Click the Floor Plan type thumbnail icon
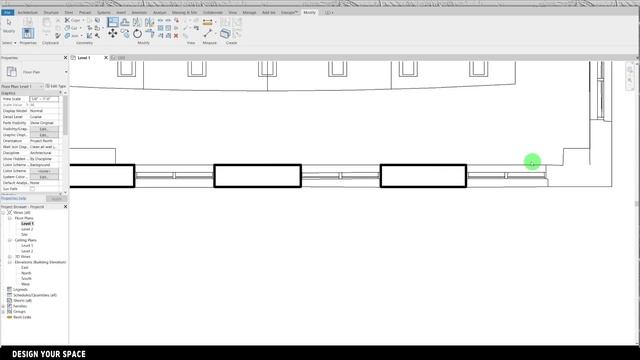 (x=11, y=72)
